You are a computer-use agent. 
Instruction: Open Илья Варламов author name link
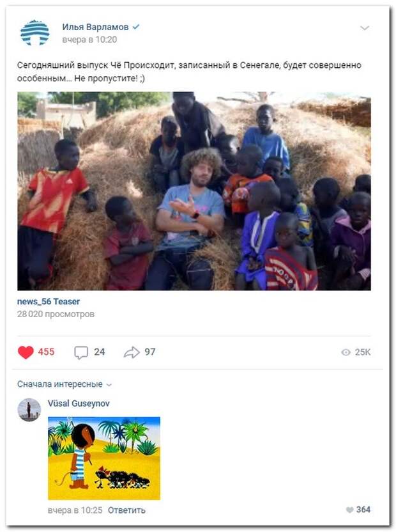[95, 27]
